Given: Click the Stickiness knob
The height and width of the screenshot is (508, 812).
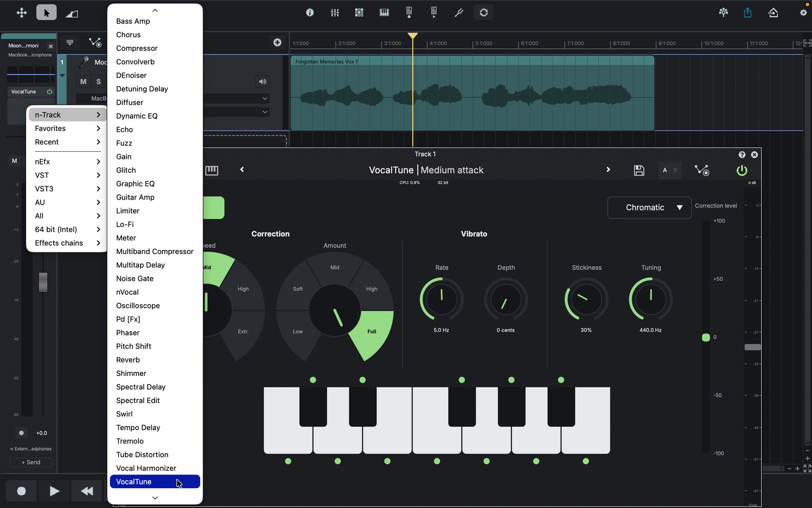Looking at the screenshot, I should pos(586,299).
